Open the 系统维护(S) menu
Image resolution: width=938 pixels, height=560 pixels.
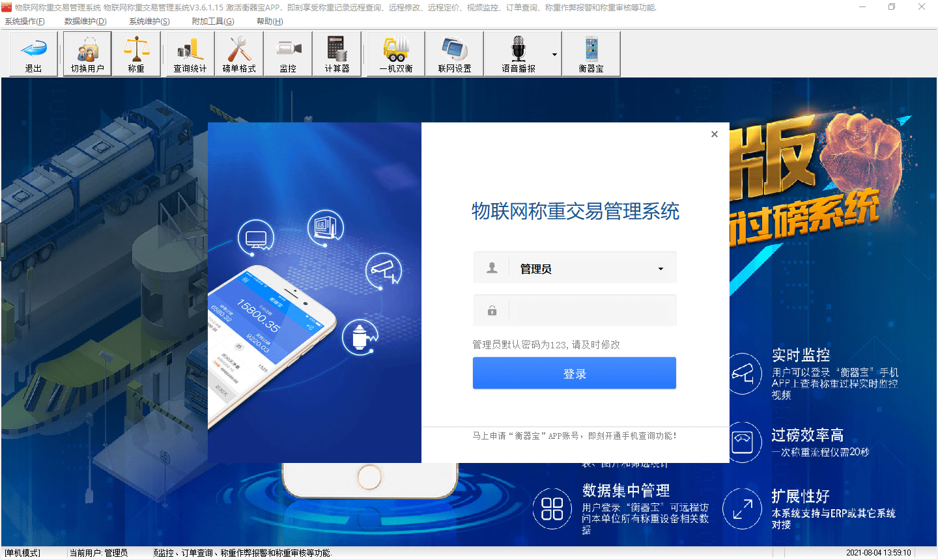149,21
